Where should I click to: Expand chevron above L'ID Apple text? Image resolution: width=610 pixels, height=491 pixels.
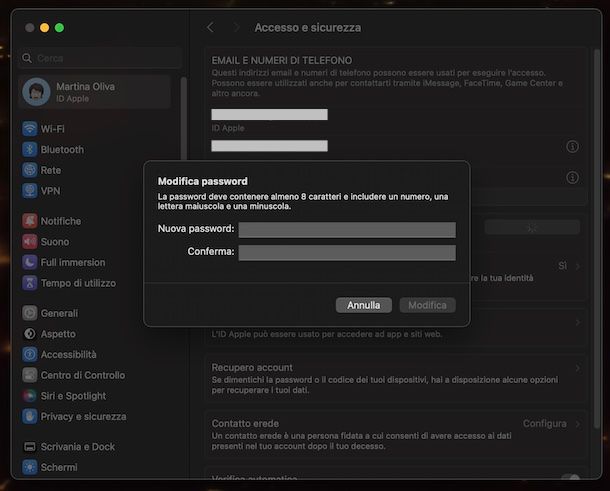pyautogui.click(x=578, y=322)
